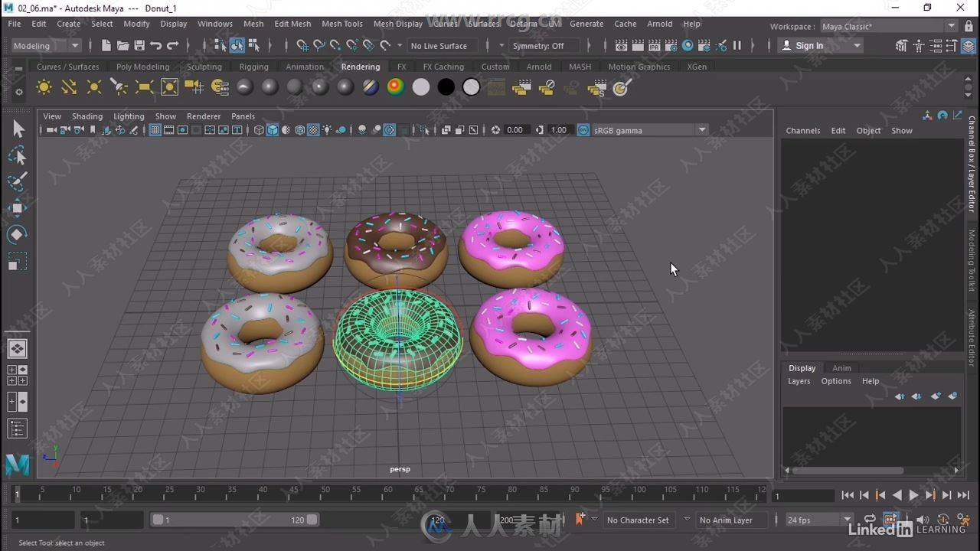Open Render Settings clapperboard gear icon

pos(671,46)
